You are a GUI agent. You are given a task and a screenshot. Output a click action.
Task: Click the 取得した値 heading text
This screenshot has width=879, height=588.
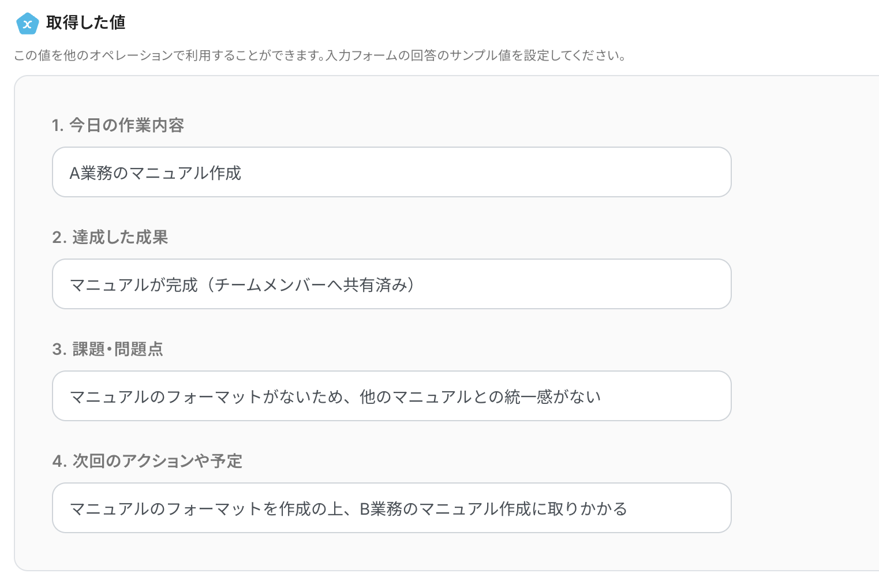tap(85, 23)
